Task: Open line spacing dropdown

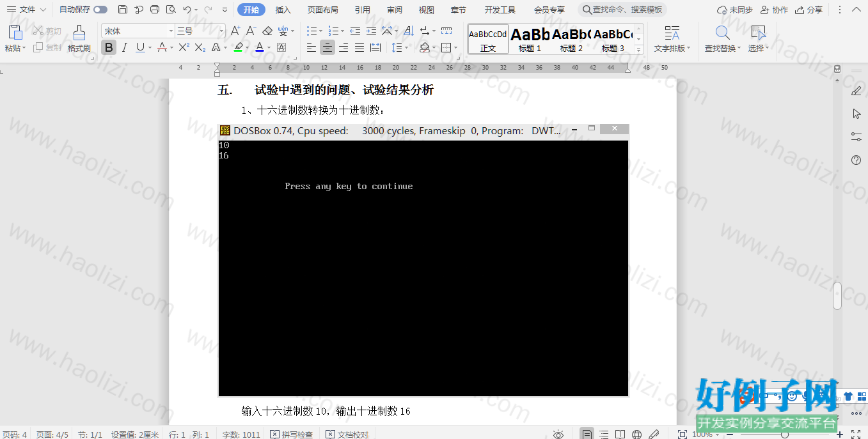Action: pyautogui.click(x=400, y=47)
